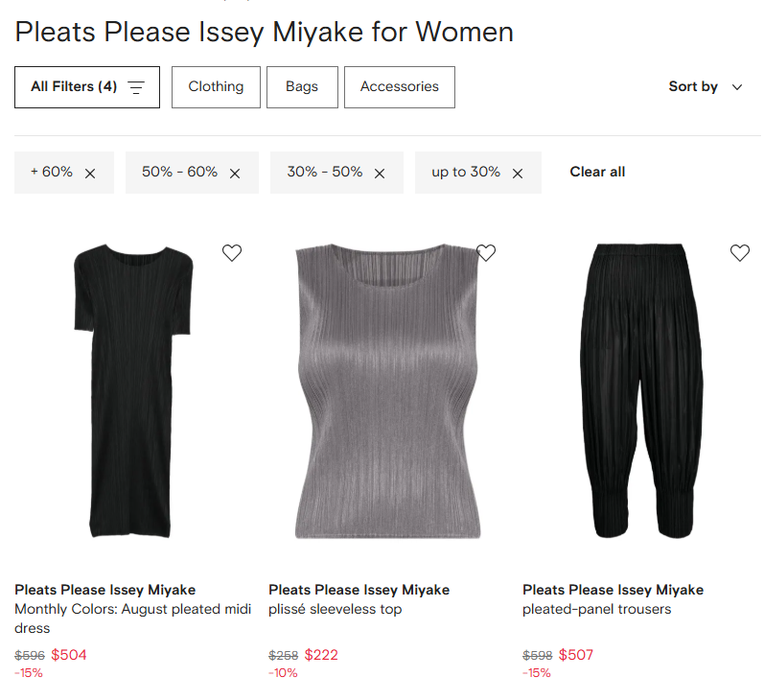Screen dimensions: 764x700
Task: Expand the Sort by dropdown
Action: (x=706, y=87)
